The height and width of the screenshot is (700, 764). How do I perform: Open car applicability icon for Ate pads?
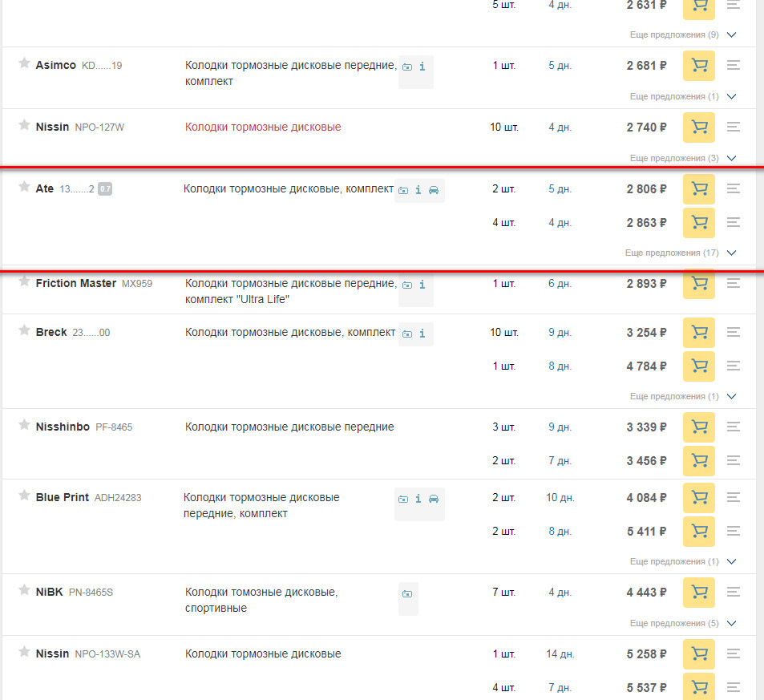[434, 190]
